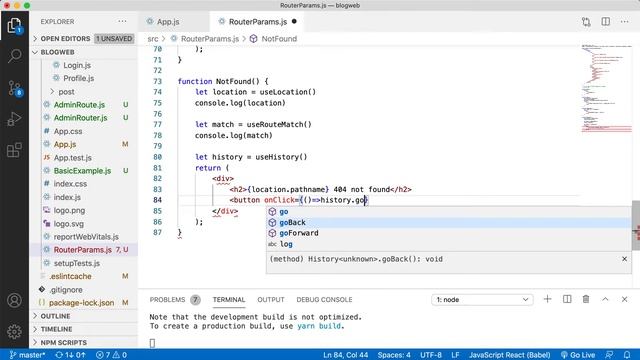
Task: Open .gitignore in the explorer
Action: click(66, 289)
